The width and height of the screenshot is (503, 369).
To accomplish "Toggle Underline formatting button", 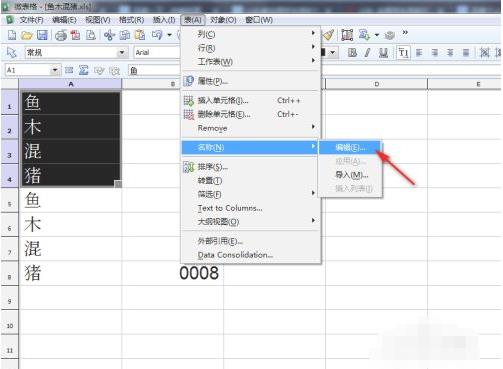I will [x=383, y=53].
